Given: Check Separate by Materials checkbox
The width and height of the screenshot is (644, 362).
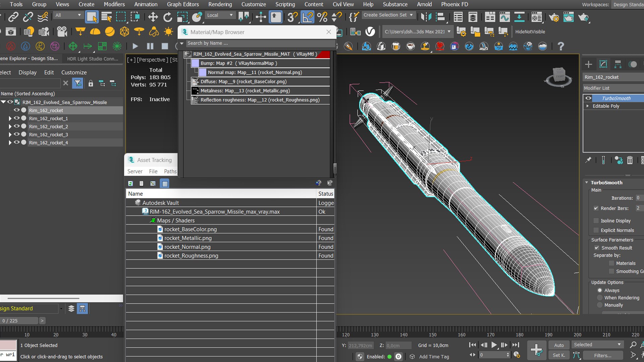Looking at the screenshot, I should click(611, 263).
